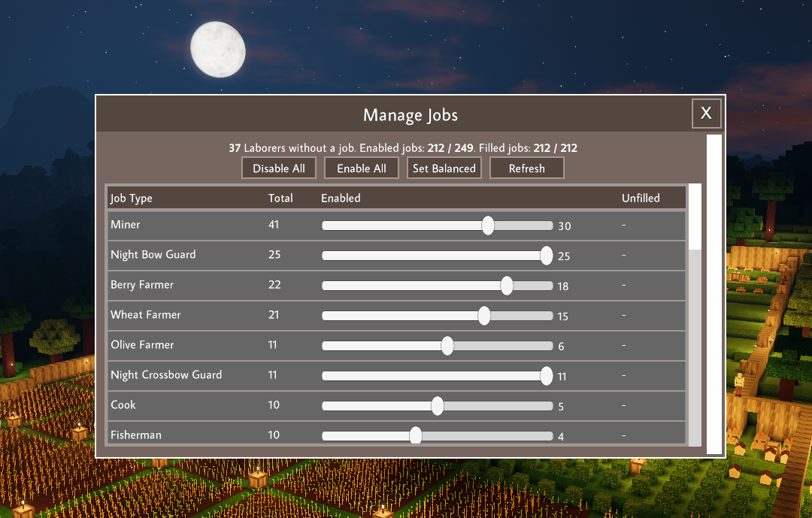This screenshot has width=812, height=518.
Task: Select the Olive Farmer row label
Action: click(142, 345)
